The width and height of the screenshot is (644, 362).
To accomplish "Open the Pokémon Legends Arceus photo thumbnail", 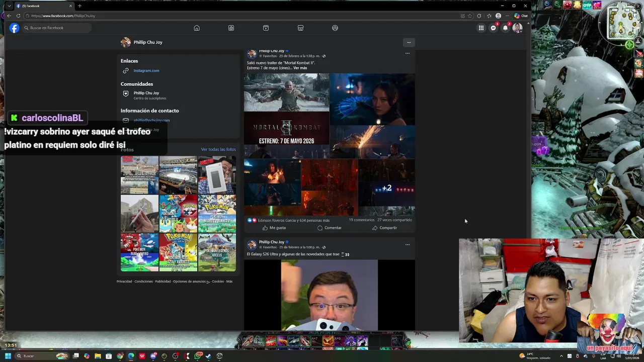I will coord(217,252).
